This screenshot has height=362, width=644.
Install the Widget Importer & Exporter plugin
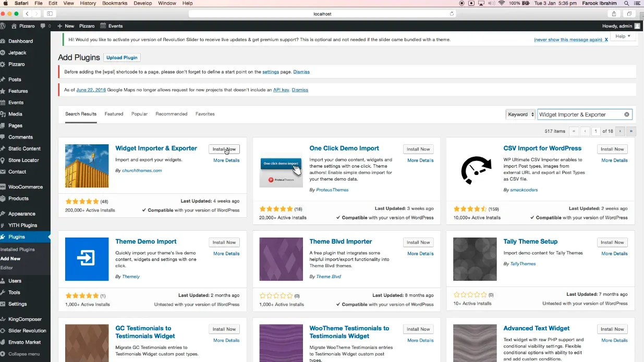click(x=224, y=149)
